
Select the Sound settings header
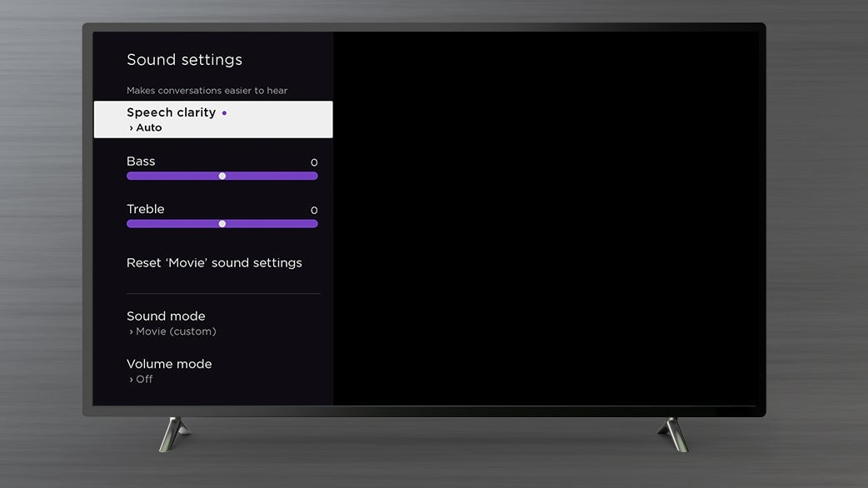click(184, 59)
